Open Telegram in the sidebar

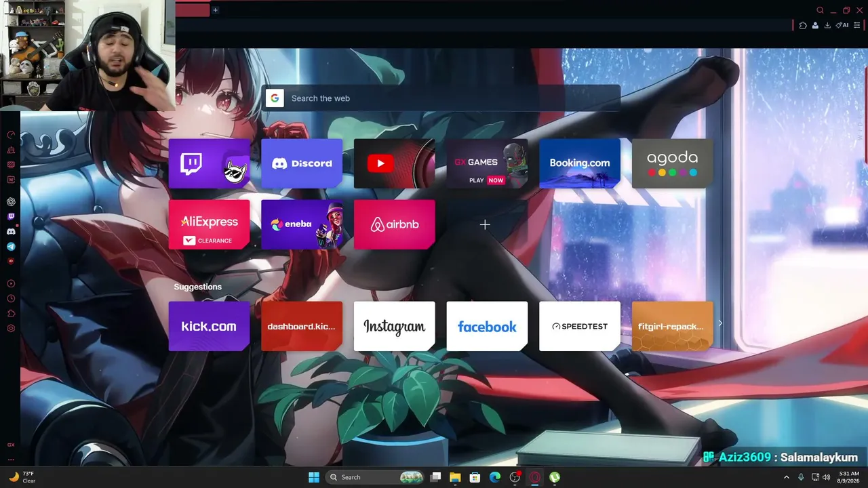[x=11, y=247]
